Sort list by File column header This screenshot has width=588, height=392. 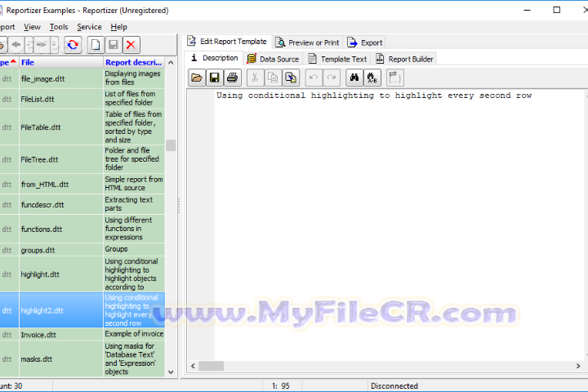pyautogui.click(x=60, y=62)
